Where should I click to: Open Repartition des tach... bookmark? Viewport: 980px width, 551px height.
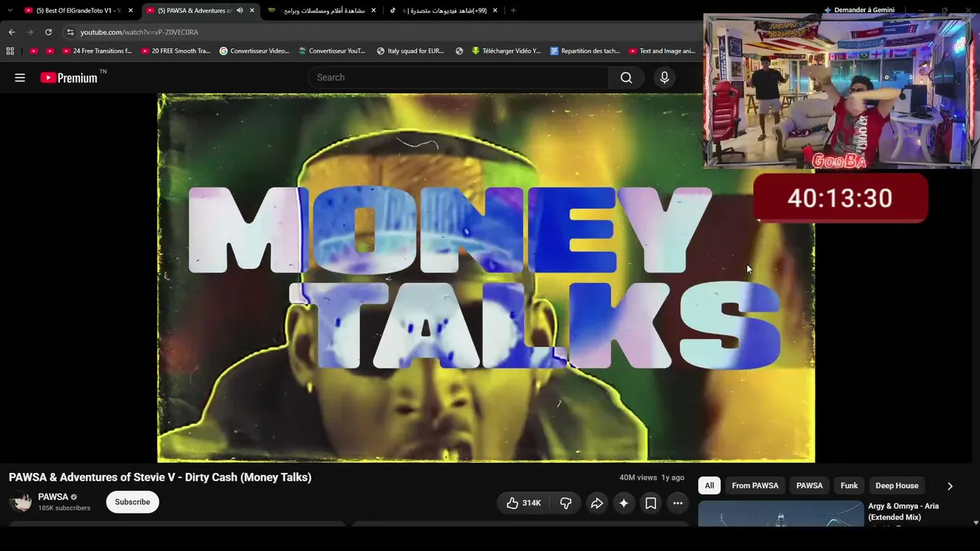585,51
